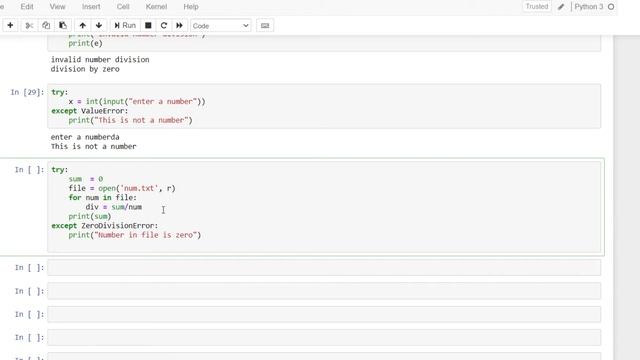Screen dimensions: 640x360
Task: Cut selected cells with the scissors icon
Action: 29,25
